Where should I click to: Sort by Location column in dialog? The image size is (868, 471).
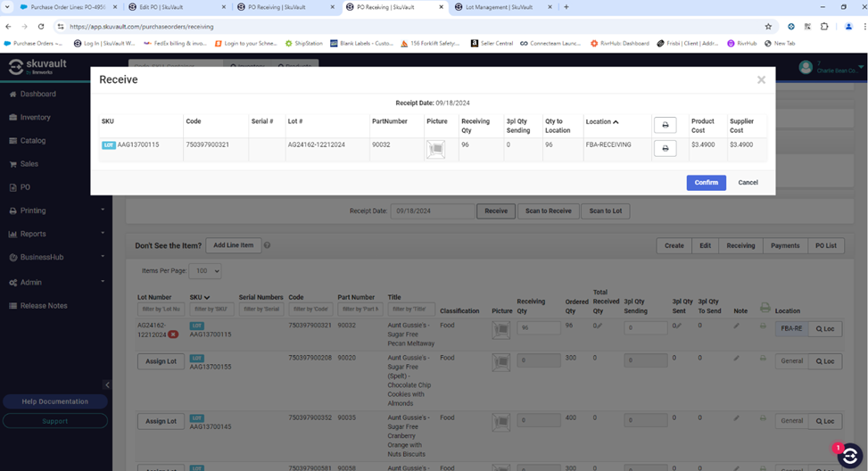point(602,121)
